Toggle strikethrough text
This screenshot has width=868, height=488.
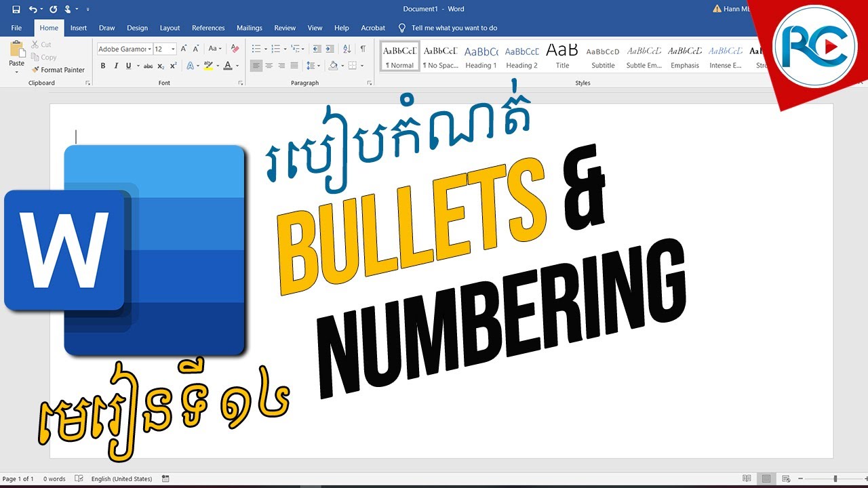tap(148, 66)
